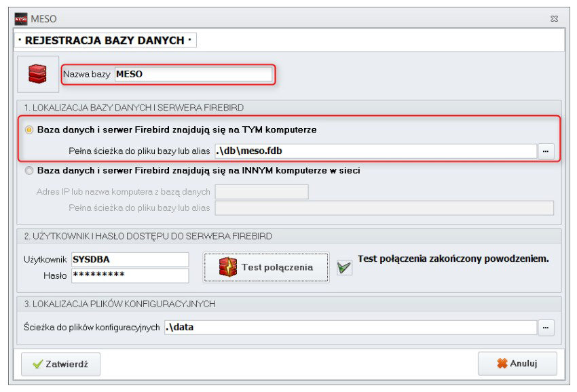Cancel with the Anuluj button

(517, 364)
